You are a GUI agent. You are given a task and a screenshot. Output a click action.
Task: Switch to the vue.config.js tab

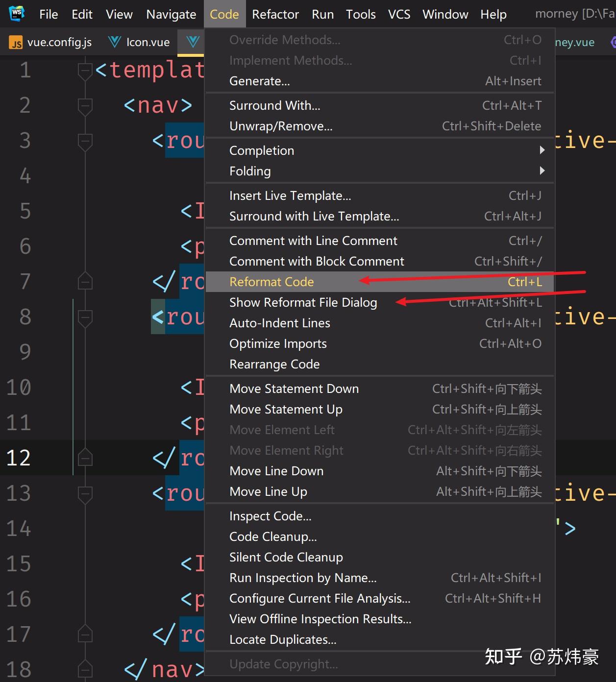[x=50, y=43]
